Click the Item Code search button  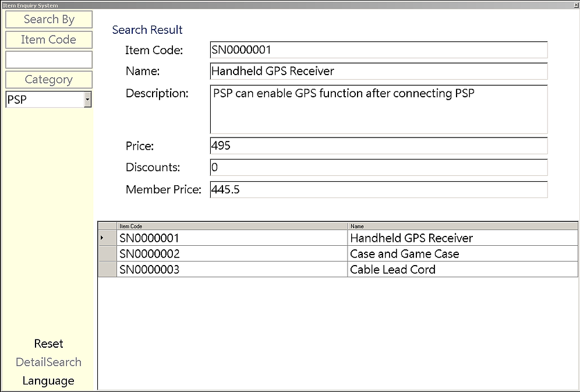(x=49, y=40)
